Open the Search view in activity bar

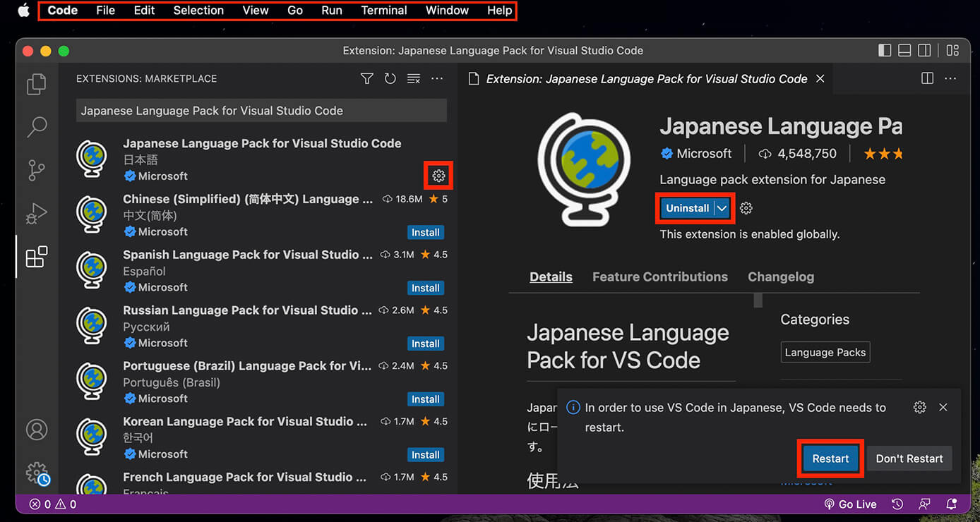click(x=37, y=127)
